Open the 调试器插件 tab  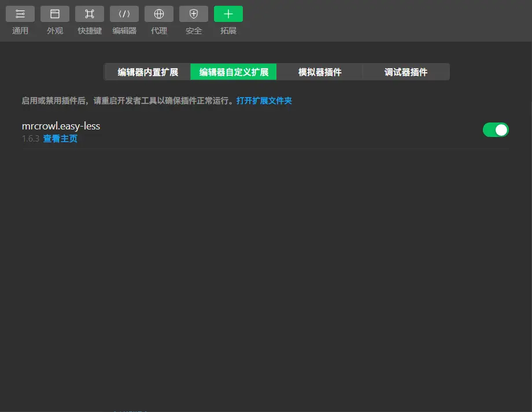tap(406, 72)
